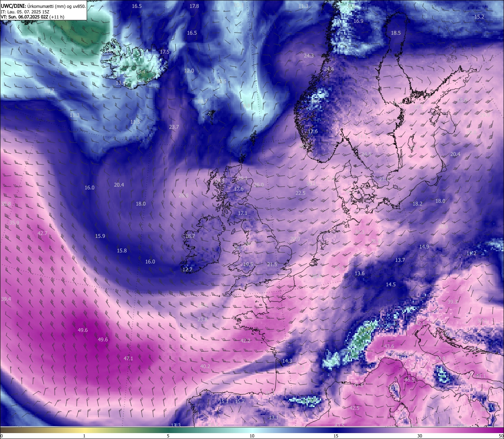Click the 39.4 value at the left edge
The height and width of the screenshot is (439, 504).
click(x=6, y=299)
